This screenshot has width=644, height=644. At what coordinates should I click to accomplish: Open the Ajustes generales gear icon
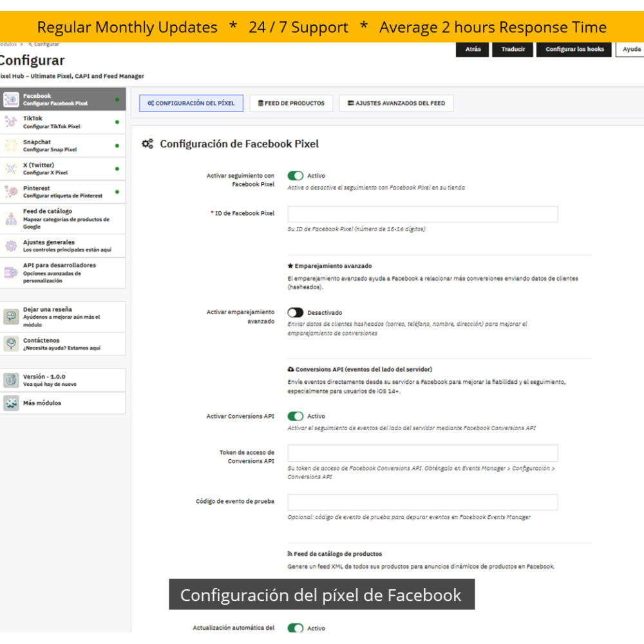click(11, 245)
